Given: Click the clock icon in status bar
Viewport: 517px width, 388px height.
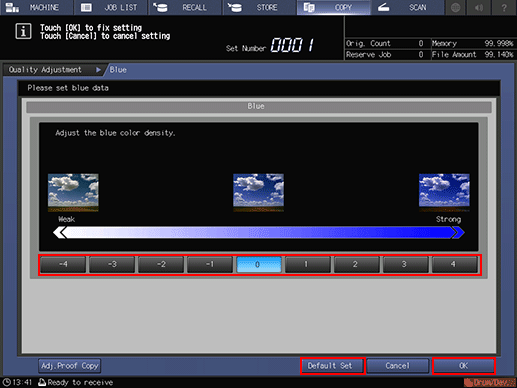Looking at the screenshot, I should 6,382.
